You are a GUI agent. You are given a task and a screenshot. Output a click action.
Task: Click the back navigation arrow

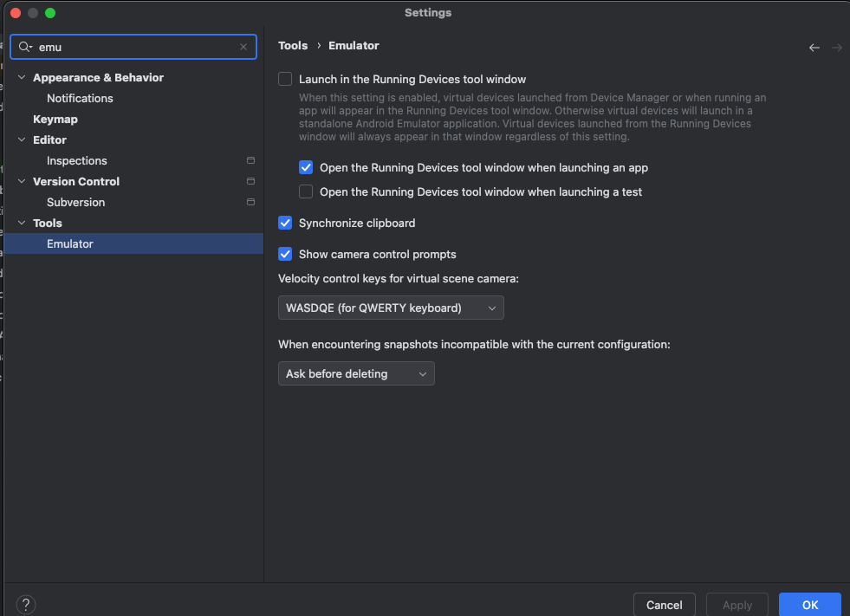click(814, 48)
